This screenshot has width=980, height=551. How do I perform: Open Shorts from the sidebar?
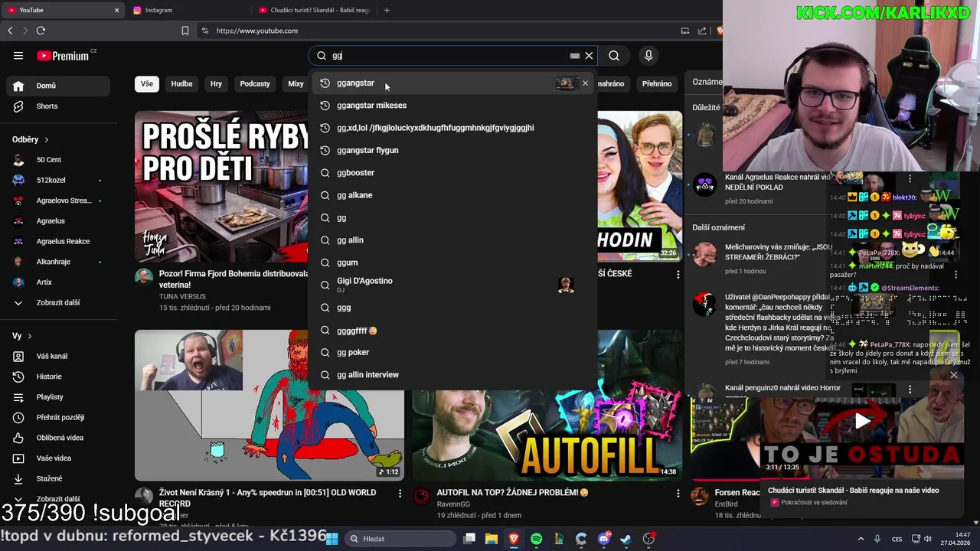tap(59, 106)
